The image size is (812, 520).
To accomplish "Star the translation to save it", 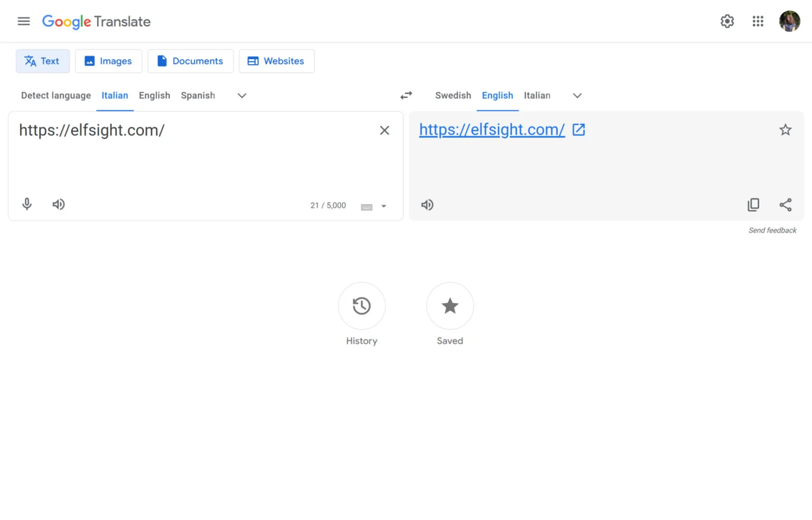I will tap(786, 129).
